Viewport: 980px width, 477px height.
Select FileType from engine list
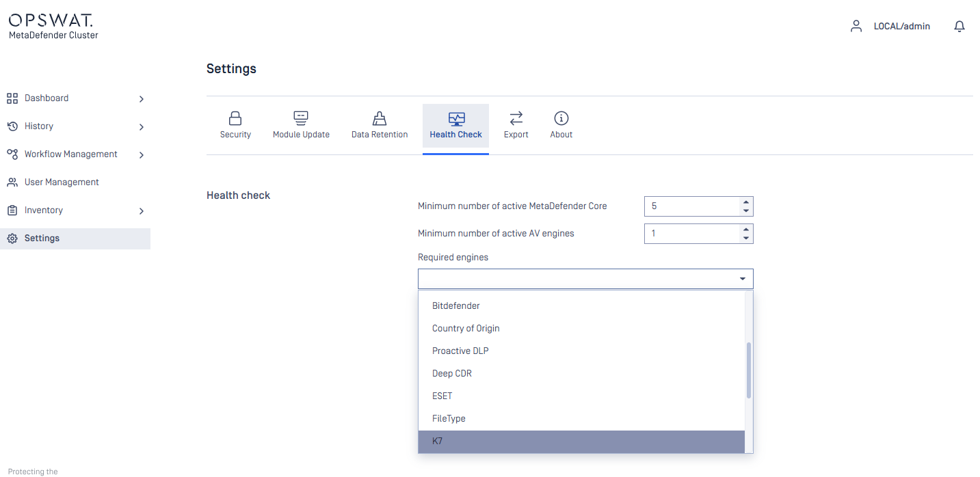tap(581, 419)
